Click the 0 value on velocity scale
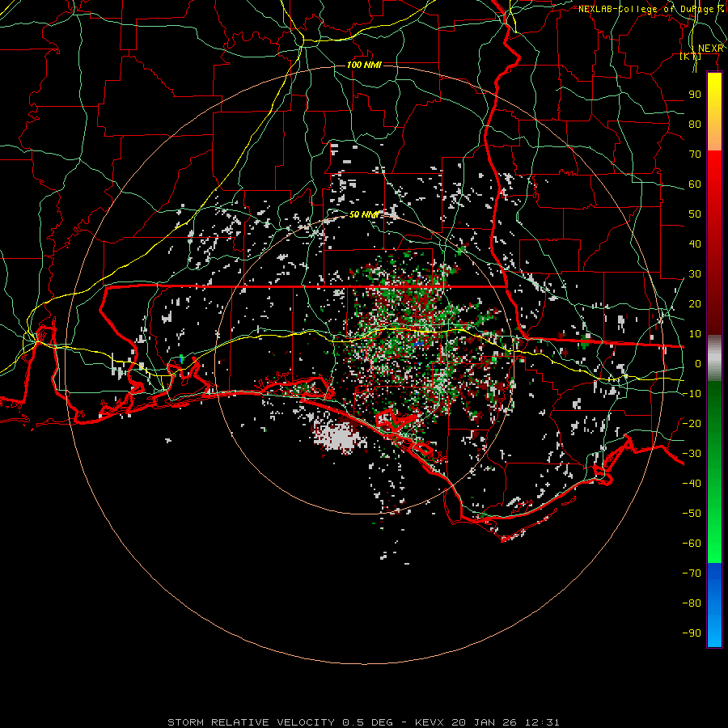The image size is (728, 728). 698,363
